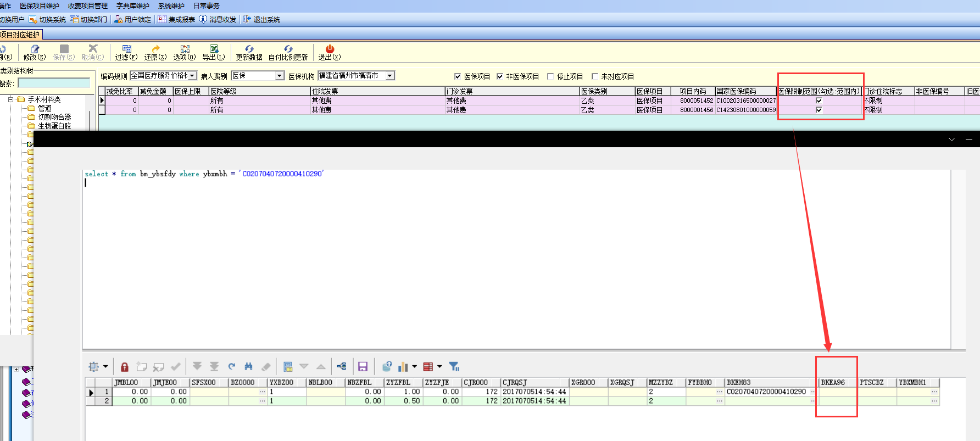Open the select-grid icon's dropdown arrow

tap(105, 366)
